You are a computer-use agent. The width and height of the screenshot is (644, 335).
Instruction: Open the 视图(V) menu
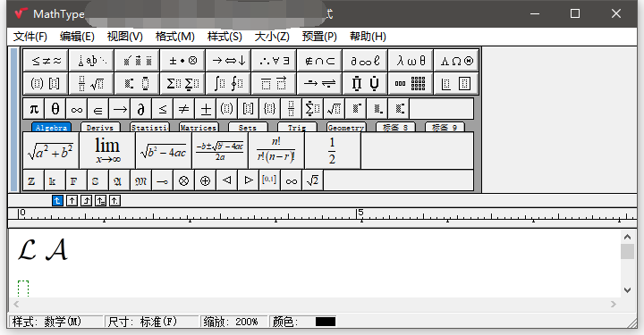(x=125, y=37)
